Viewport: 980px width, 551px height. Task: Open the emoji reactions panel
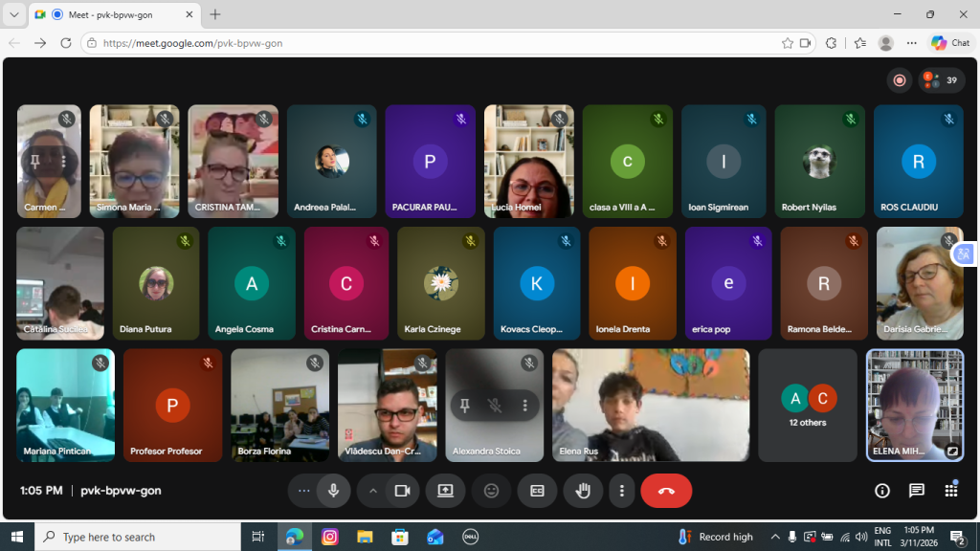[x=491, y=491]
